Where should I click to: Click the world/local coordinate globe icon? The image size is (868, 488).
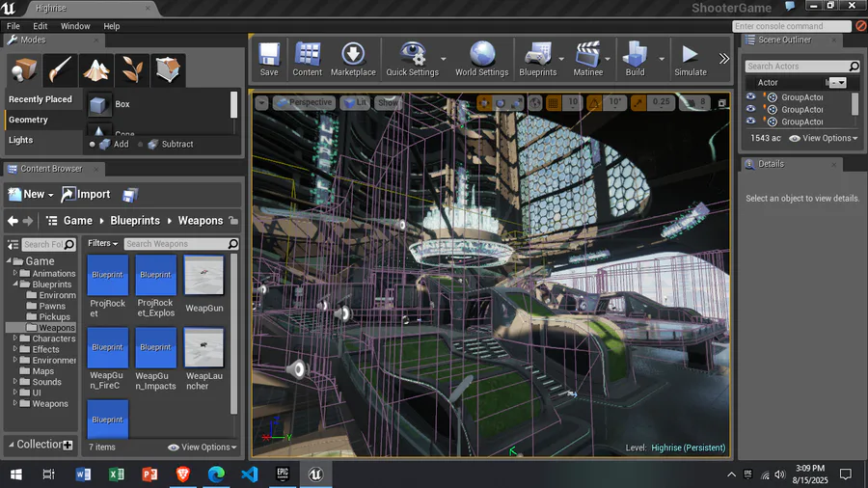534,103
